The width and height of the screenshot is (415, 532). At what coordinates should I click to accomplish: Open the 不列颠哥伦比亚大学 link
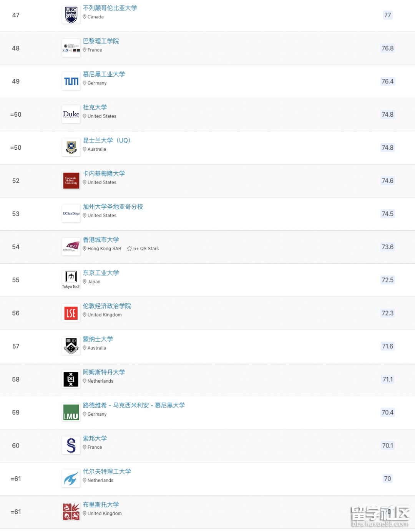110,8
